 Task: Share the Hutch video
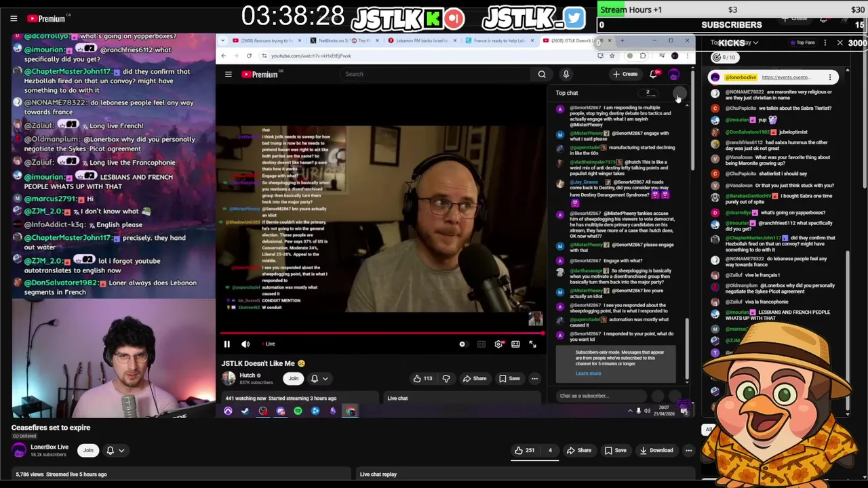(475, 379)
